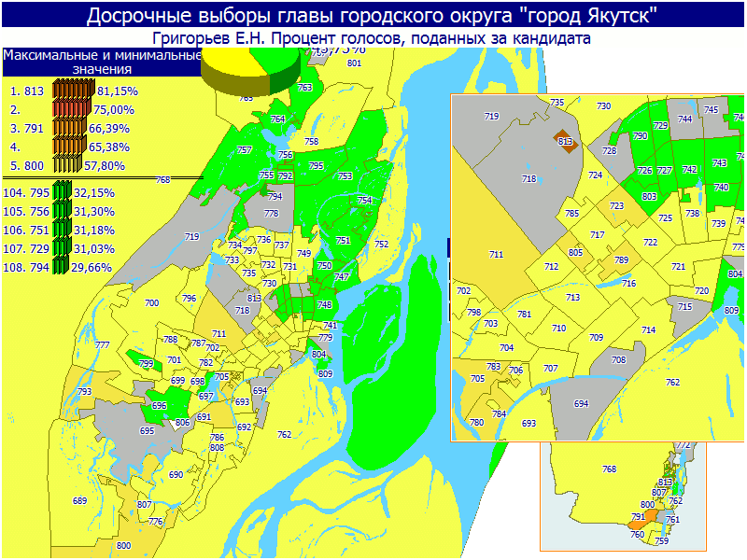Click the legend header "Максимальные и минимальные значения"
747x560 pixels.
click(x=101, y=63)
